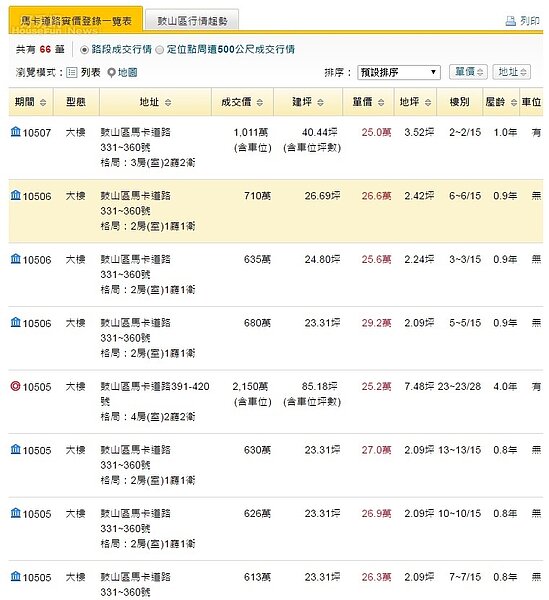Click building icon of 10507 row
This screenshot has width=549, height=600.
(16, 132)
